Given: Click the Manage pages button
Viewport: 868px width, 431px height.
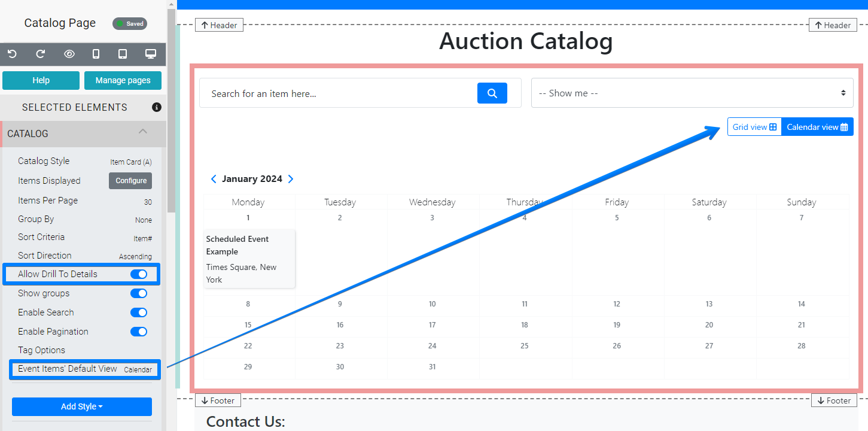Looking at the screenshot, I should [x=123, y=80].
